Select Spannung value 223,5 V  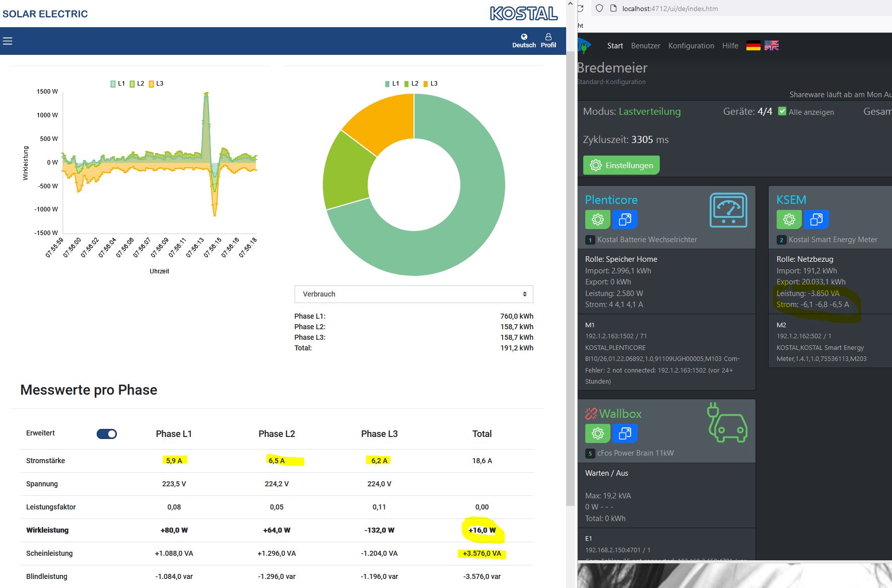click(x=174, y=484)
